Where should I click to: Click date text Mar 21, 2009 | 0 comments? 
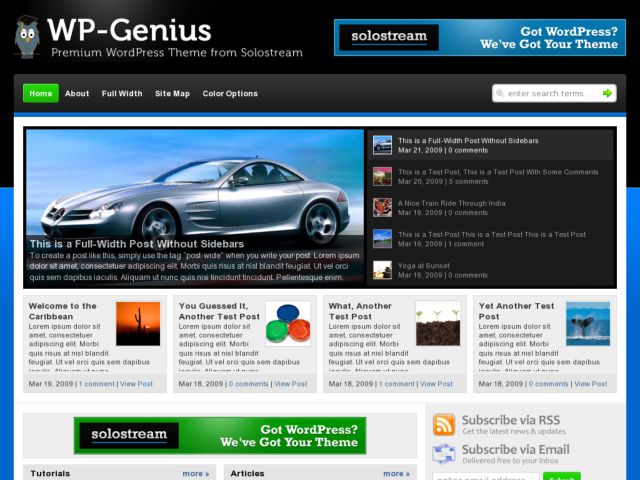pyautogui.click(x=443, y=150)
